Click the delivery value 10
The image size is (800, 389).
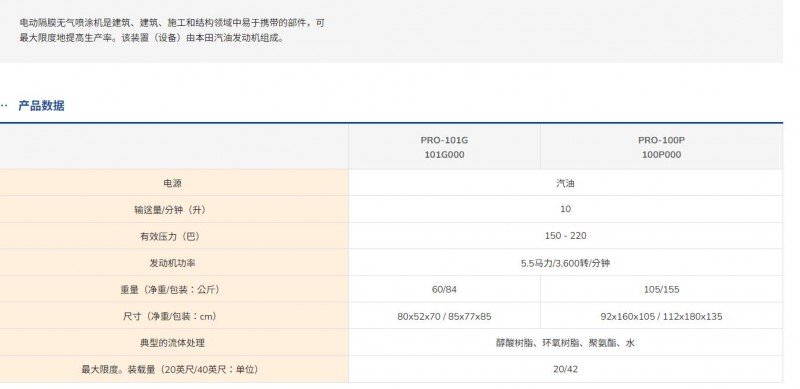point(565,209)
